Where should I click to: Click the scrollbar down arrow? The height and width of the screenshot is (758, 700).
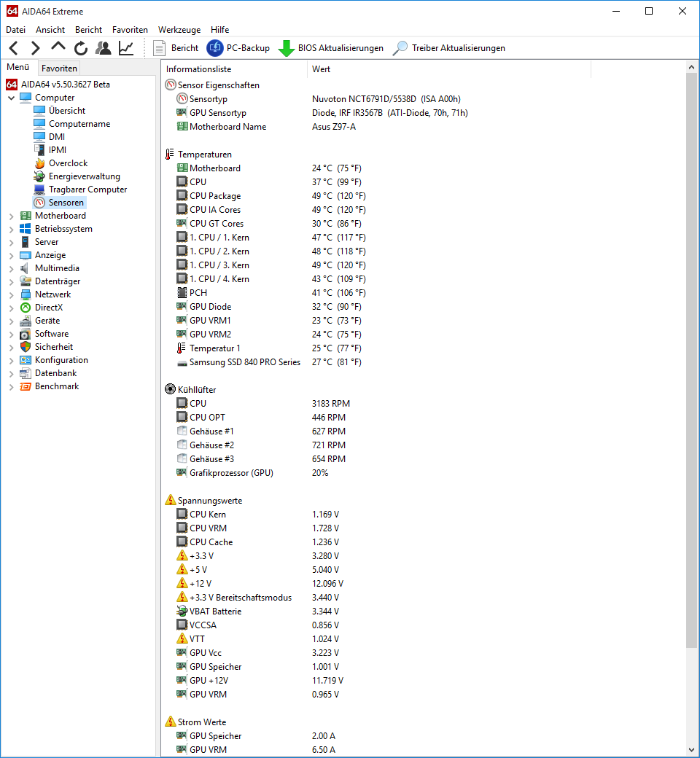[691, 750]
